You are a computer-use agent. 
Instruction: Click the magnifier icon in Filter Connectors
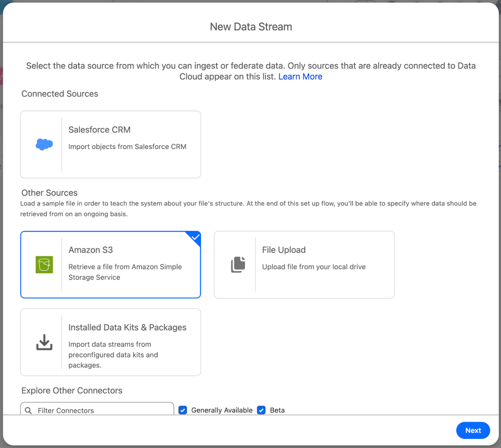tap(28, 410)
